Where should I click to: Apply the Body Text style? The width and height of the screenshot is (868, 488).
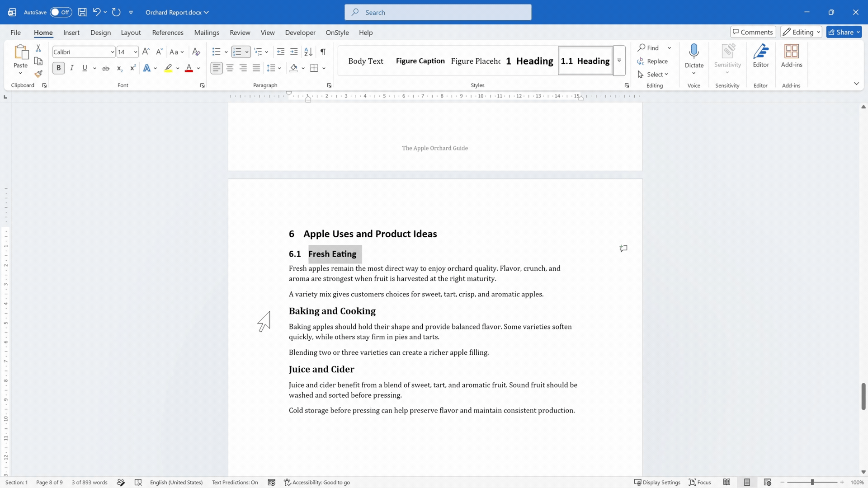click(x=366, y=61)
